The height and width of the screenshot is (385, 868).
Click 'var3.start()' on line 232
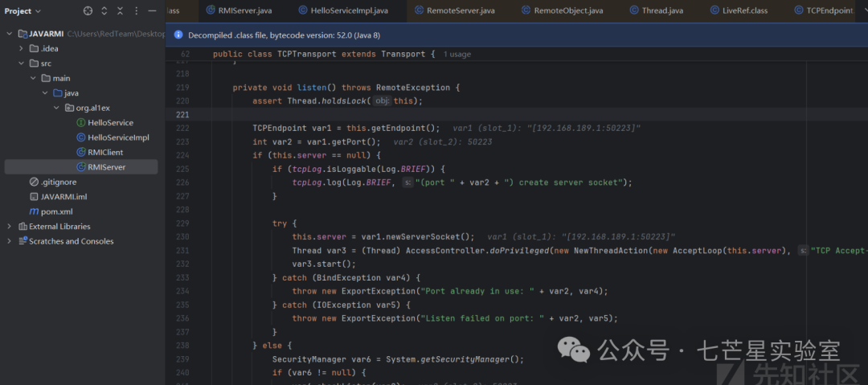[321, 264]
